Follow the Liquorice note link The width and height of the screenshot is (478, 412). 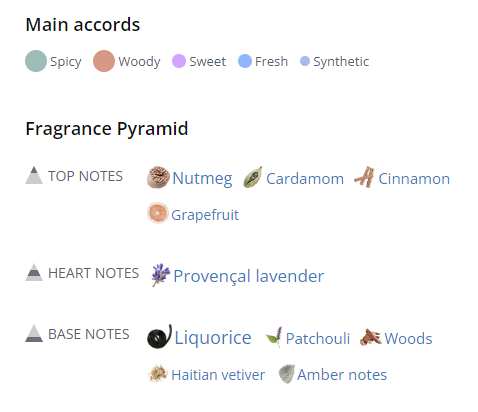coord(213,337)
